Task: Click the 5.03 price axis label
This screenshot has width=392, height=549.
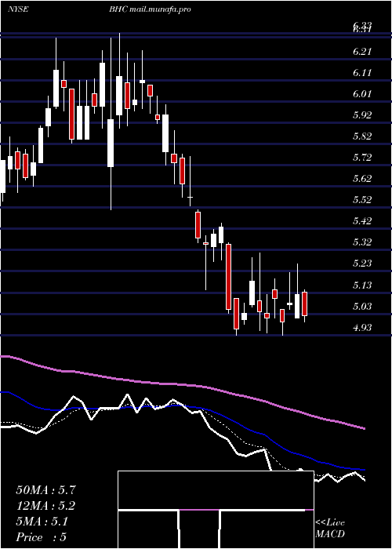Action: point(362,307)
